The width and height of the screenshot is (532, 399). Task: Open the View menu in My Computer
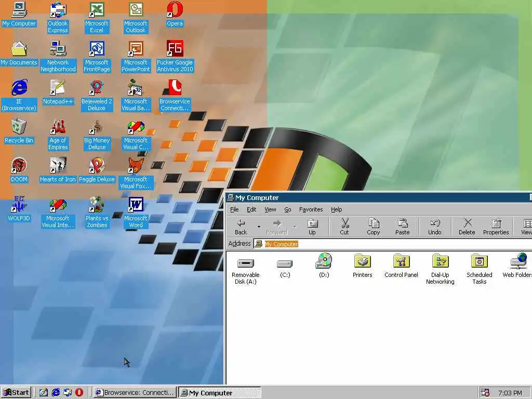[270, 209]
